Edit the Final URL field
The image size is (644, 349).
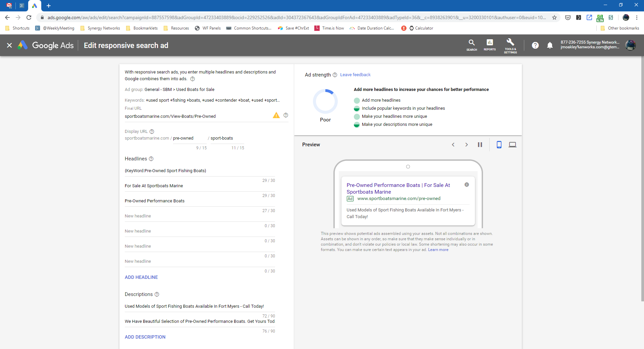198,116
